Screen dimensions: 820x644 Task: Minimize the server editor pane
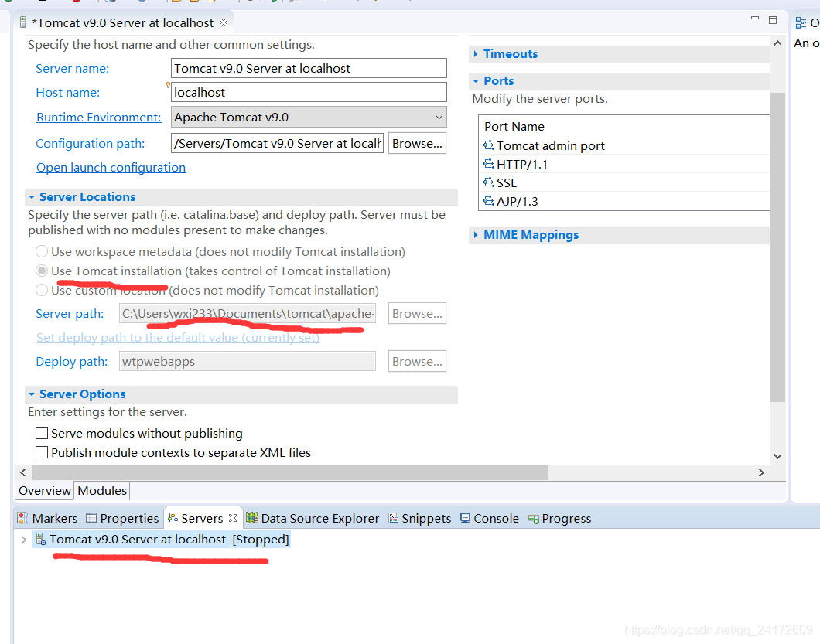pos(754,19)
